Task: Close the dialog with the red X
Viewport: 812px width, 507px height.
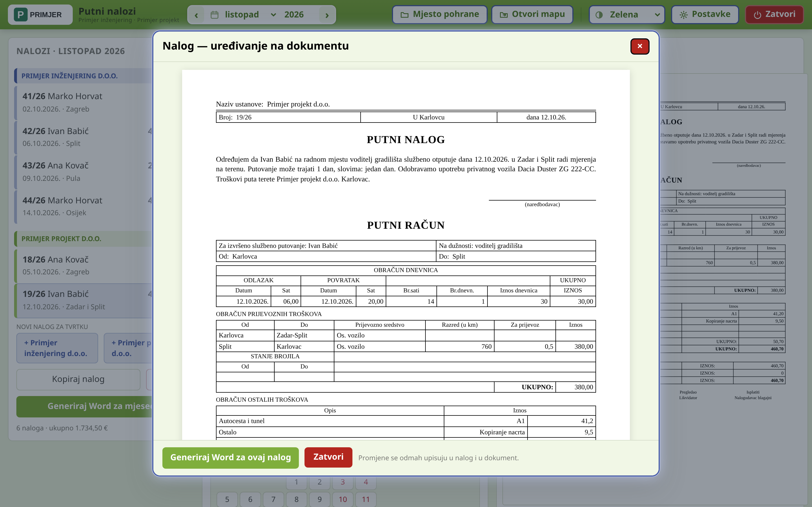Action: coord(639,46)
